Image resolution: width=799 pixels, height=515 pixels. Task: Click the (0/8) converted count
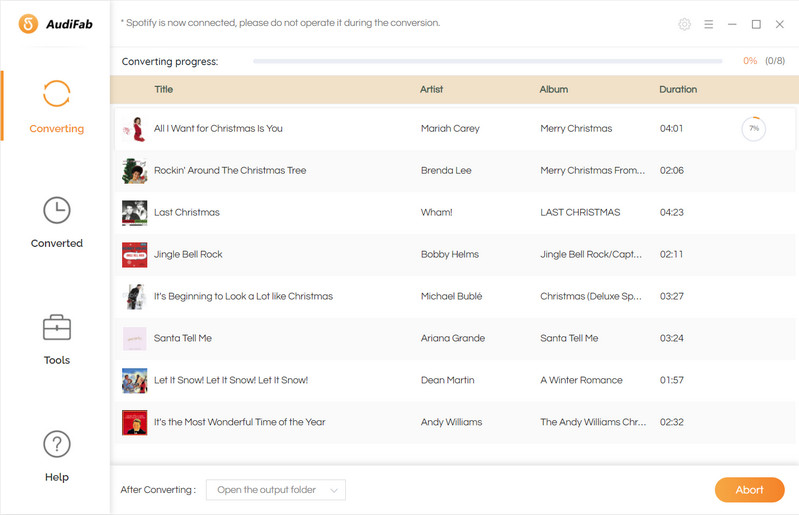[x=775, y=61]
